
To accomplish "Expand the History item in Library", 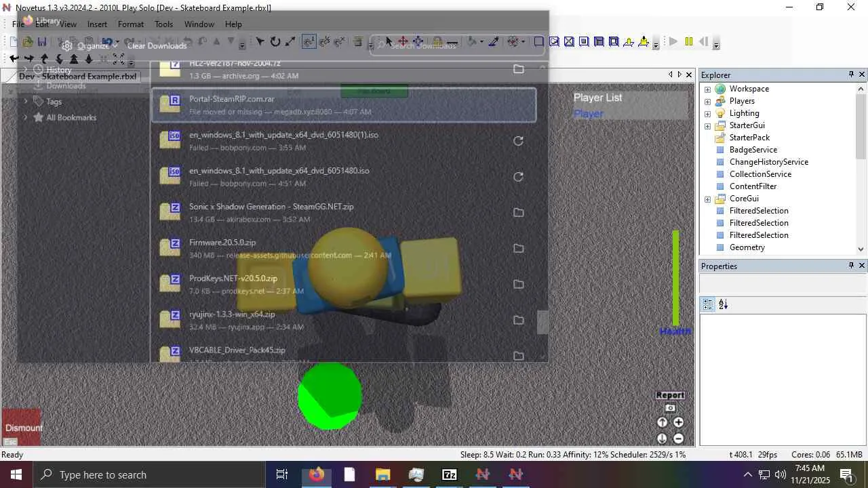I will 26,70.
